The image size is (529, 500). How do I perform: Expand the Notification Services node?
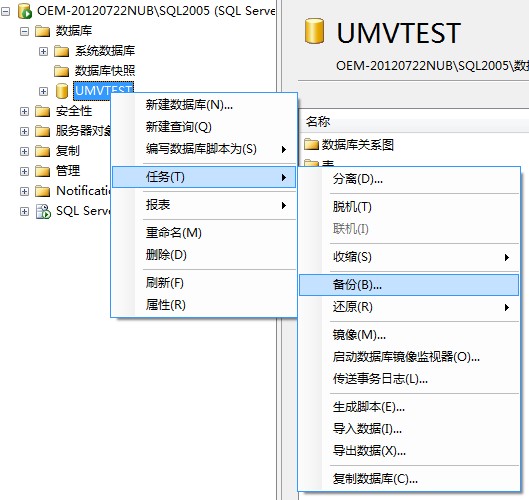pyautogui.click(x=24, y=192)
